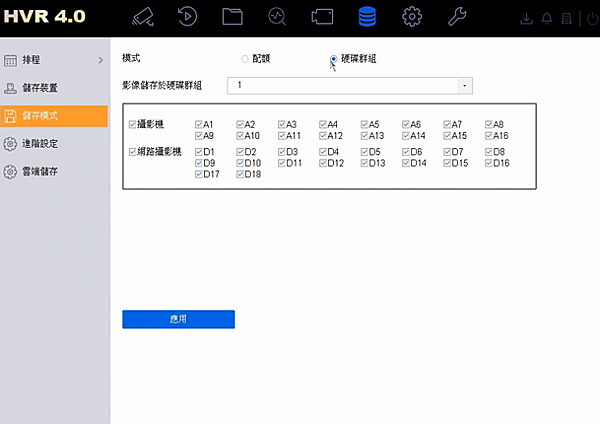600x424 pixels.
Task: Select the 配額 quota radio button
Action: [245, 59]
